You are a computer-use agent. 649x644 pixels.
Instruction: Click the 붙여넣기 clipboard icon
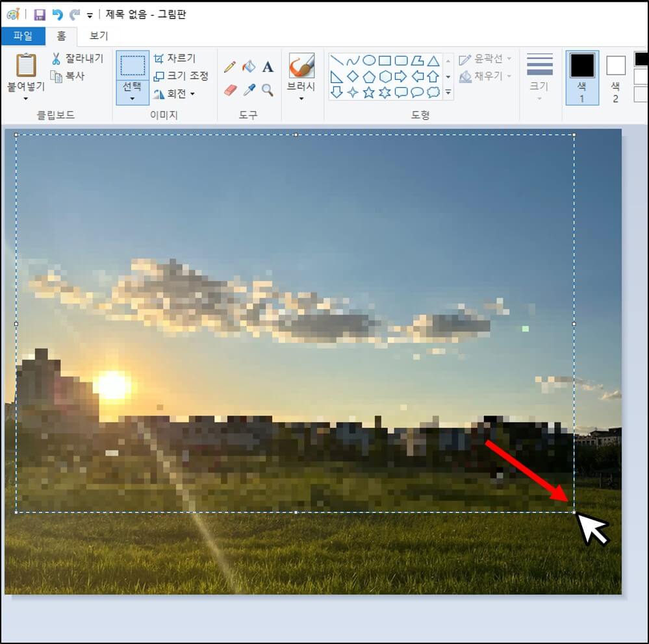click(x=26, y=66)
